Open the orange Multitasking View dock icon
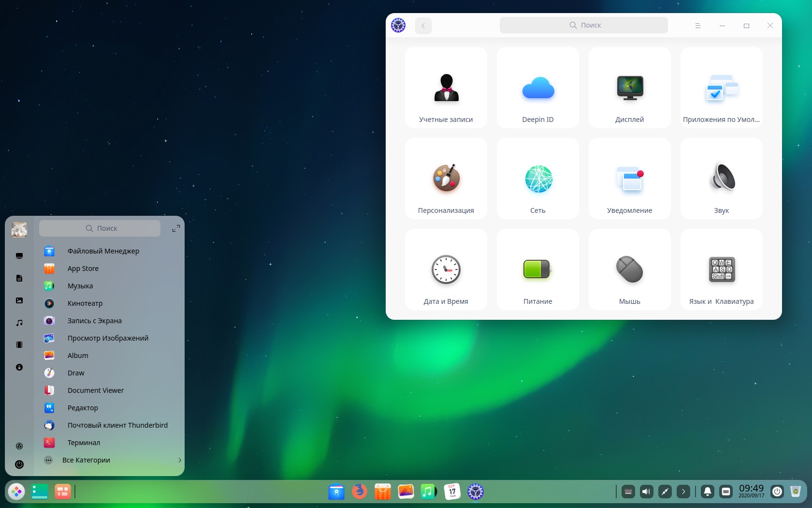This screenshot has width=812, height=508. (x=63, y=492)
